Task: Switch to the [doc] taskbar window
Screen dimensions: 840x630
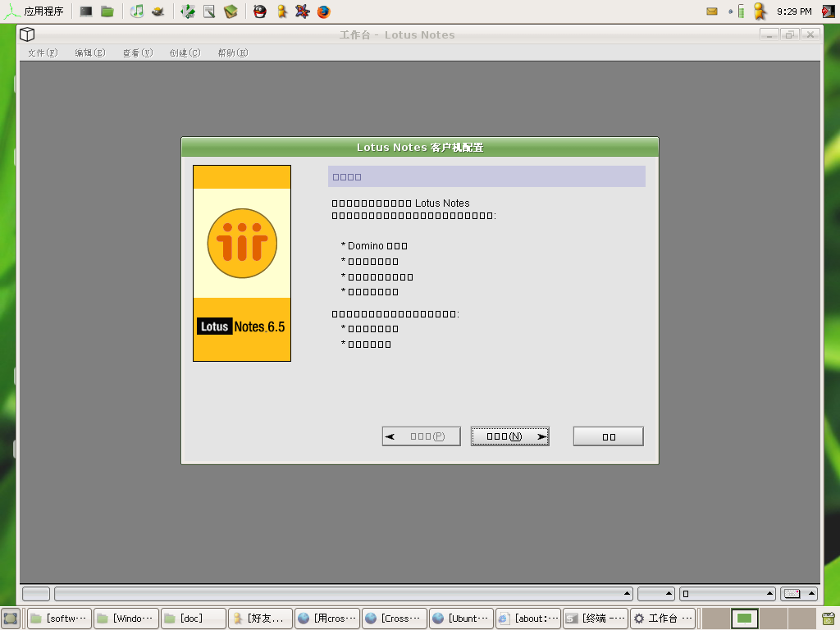Action: click(194, 619)
